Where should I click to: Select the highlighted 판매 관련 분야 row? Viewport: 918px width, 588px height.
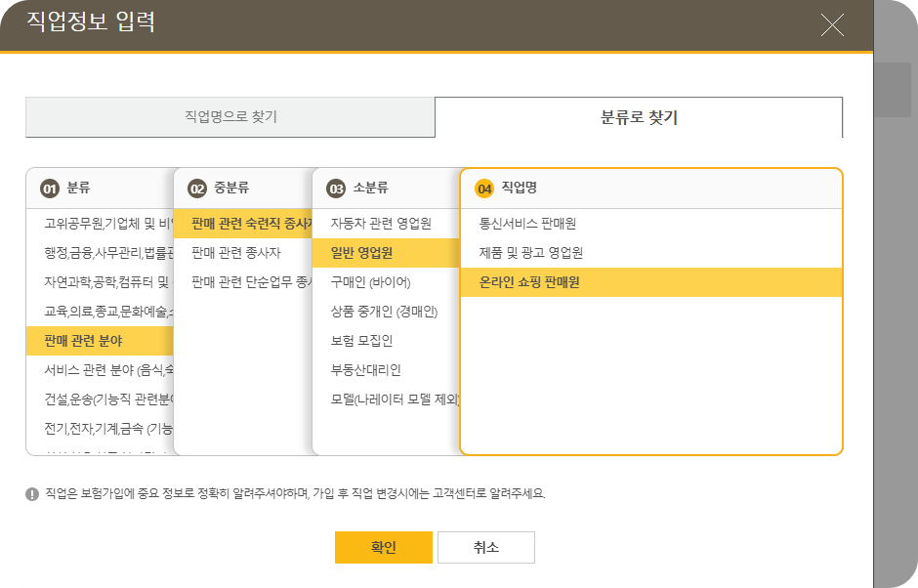(101, 340)
